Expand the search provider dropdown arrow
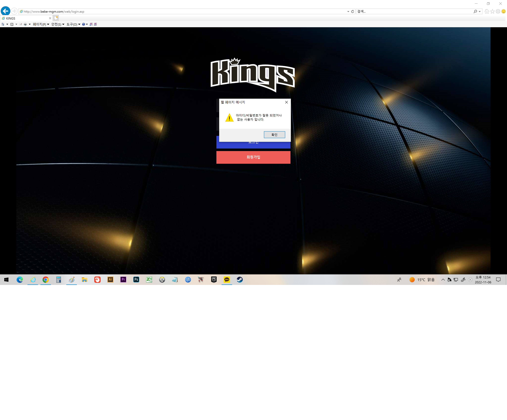The width and height of the screenshot is (507, 420). tap(480, 12)
